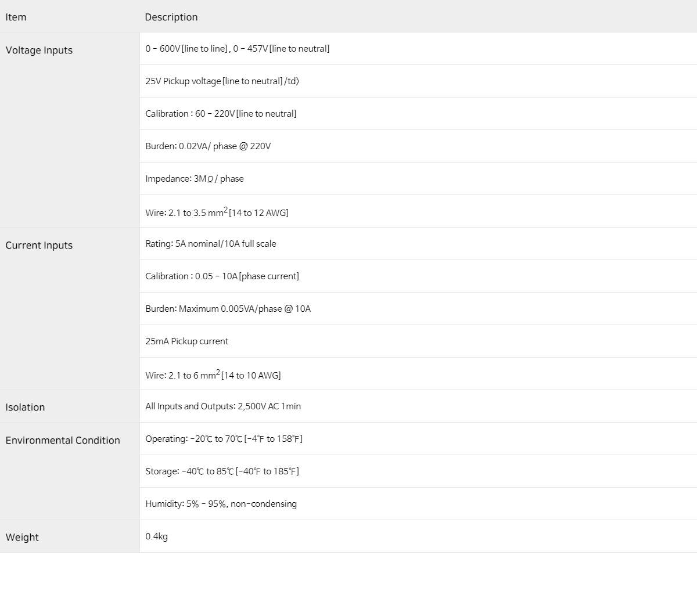Click All Inputs and Outputs 2,500V text

(223, 406)
